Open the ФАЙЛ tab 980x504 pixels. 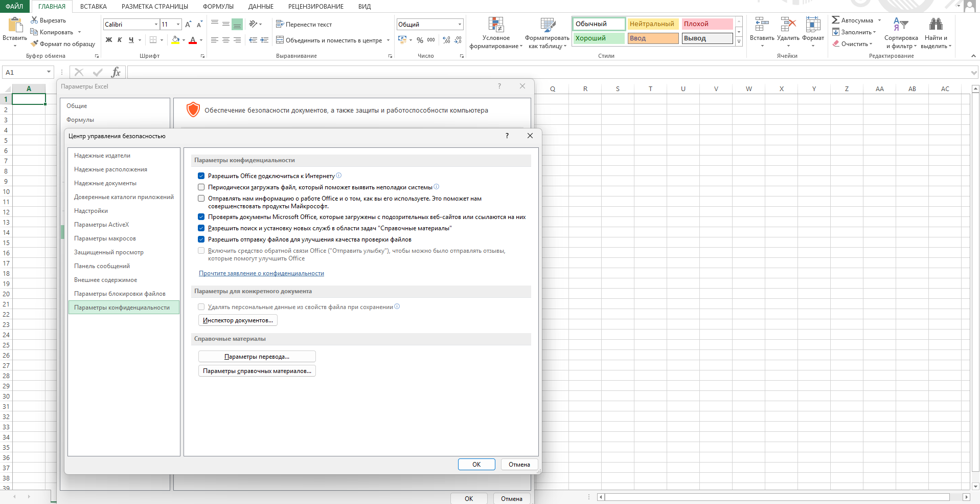pos(15,6)
